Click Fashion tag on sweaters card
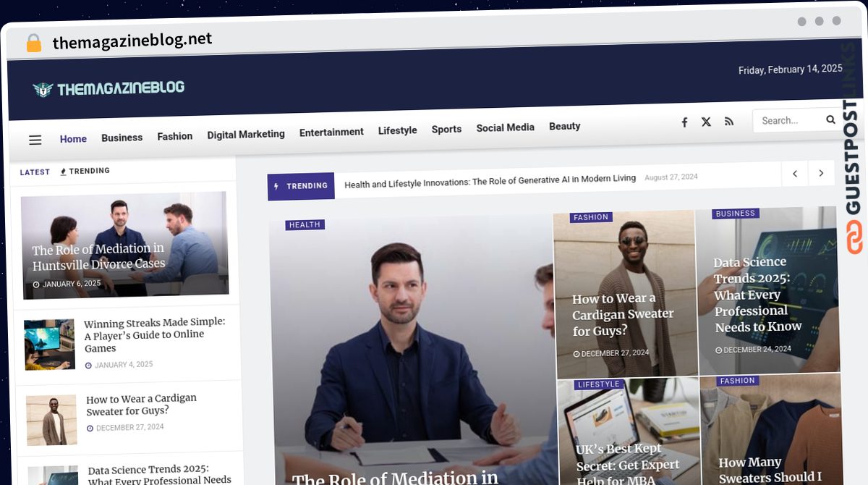The image size is (868, 485). [738, 381]
